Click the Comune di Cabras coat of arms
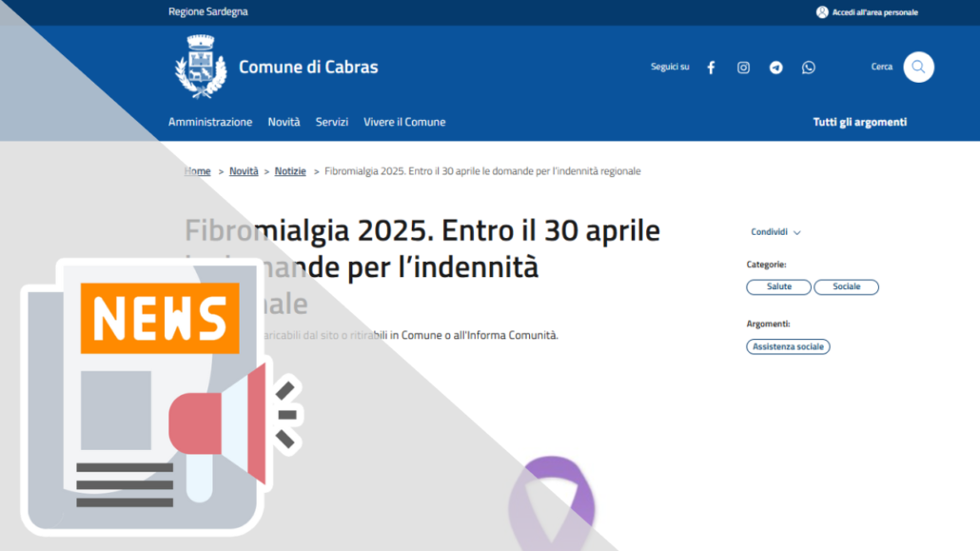This screenshot has width=980, height=551. [201, 67]
